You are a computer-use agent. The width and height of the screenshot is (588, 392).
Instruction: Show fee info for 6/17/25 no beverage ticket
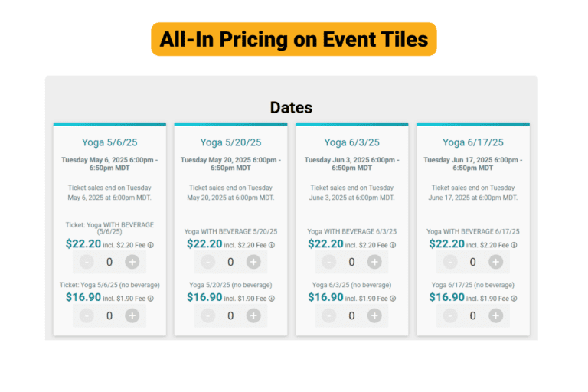point(514,299)
